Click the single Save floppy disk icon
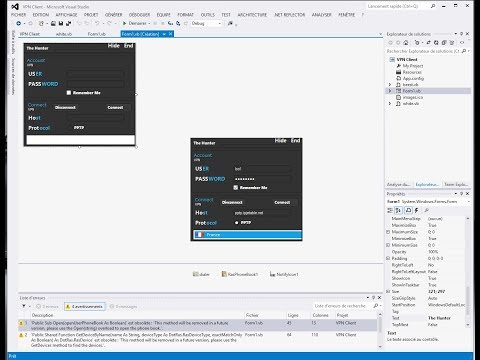The image size is (480, 360). [61, 23]
